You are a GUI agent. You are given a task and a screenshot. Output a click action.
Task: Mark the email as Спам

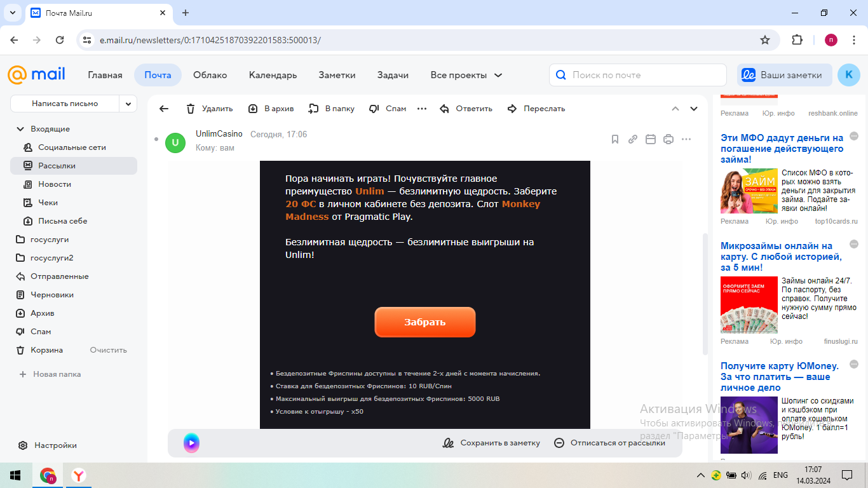[388, 109]
